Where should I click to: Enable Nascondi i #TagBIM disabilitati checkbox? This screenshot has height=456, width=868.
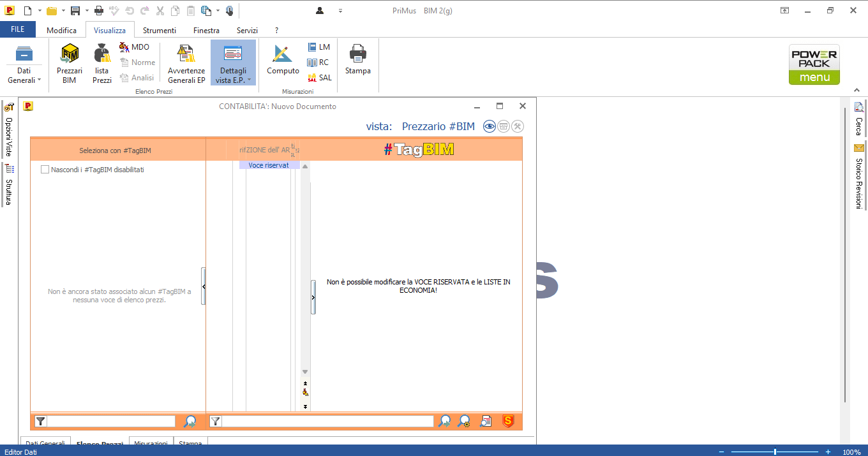(x=45, y=170)
